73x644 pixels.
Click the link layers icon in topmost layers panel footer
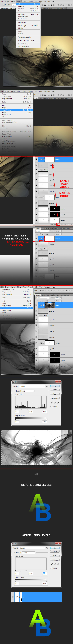point(51,224)
